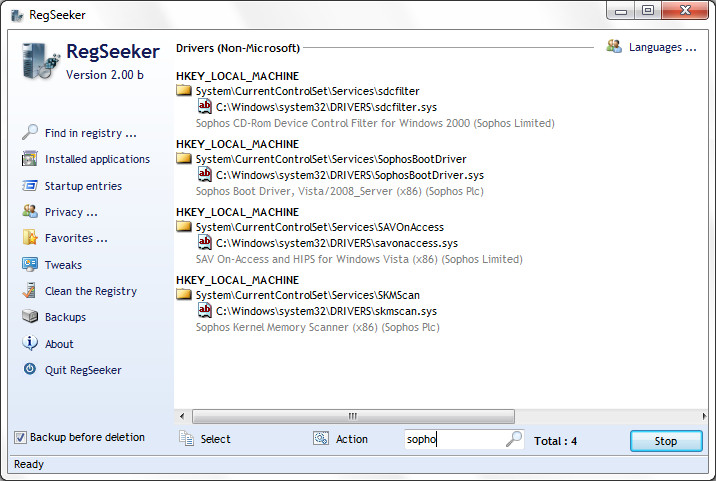Click the folder icon for SKMScan key
716x481 pixels.
point(184,295)
